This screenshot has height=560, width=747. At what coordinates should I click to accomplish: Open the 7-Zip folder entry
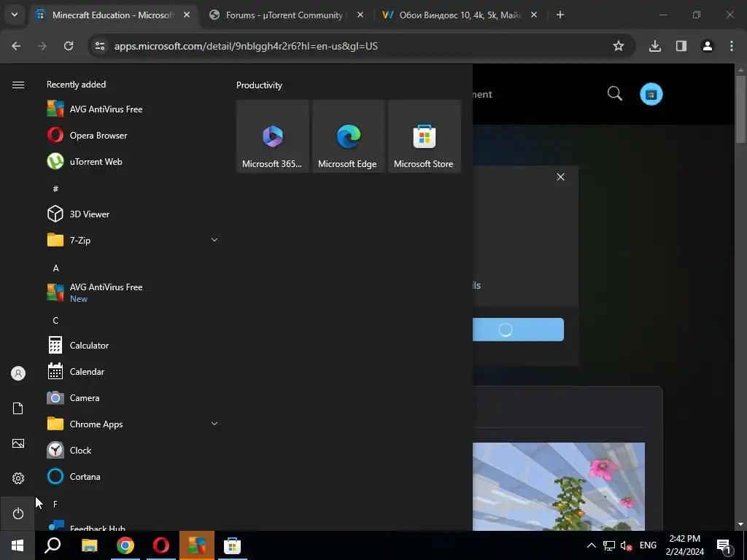(133, 240)
